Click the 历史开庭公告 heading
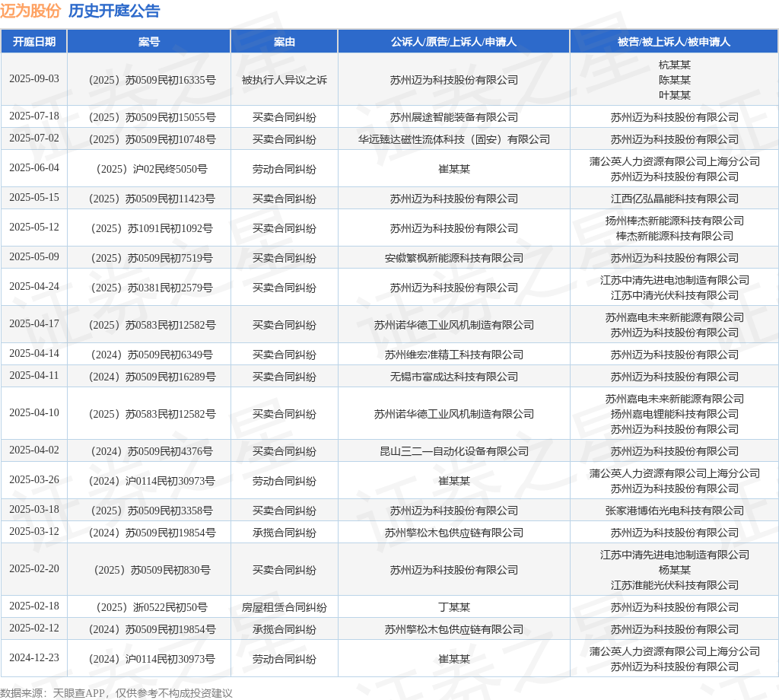 (x=114, y=11)
